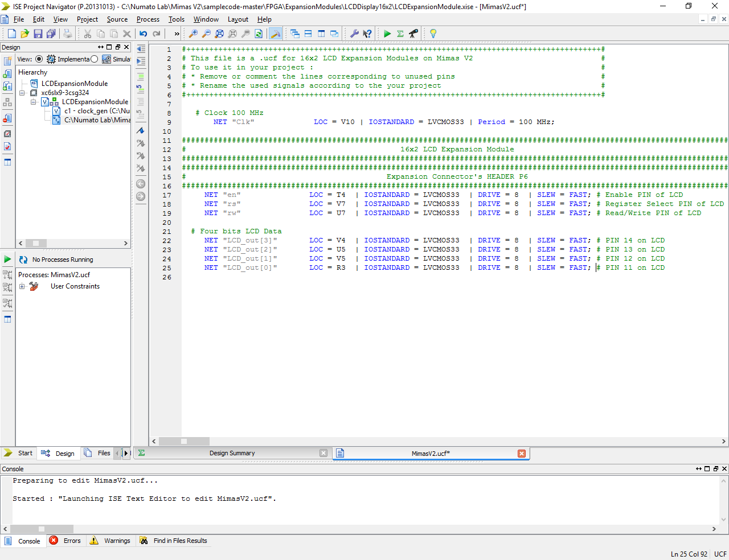
Task: Close the MimasV2.ucf* tab with red X
Action: [x=522, y=454]
